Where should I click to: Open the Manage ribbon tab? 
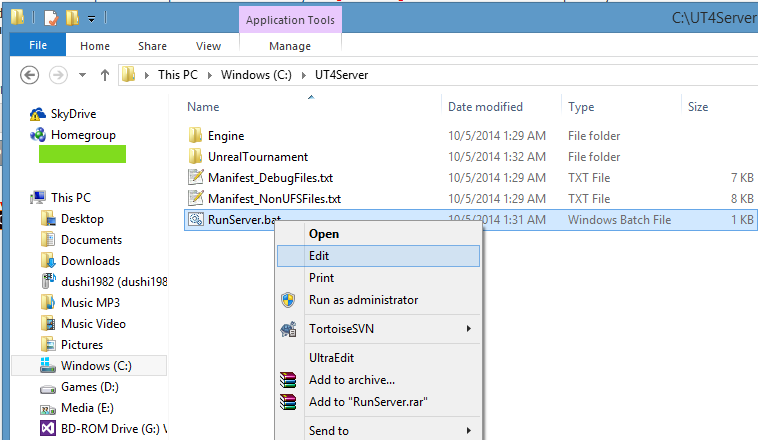point(290,46)
